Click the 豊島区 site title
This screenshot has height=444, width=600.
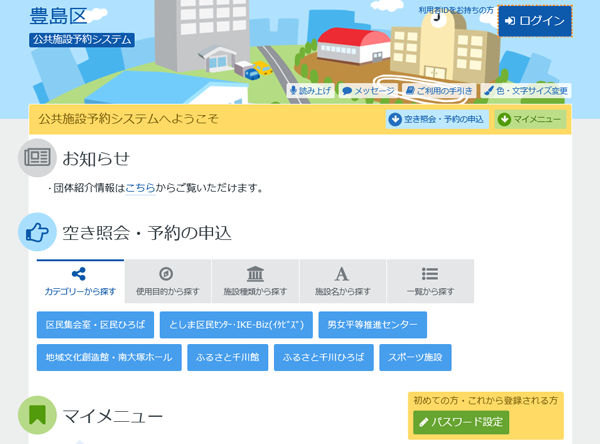59,16
